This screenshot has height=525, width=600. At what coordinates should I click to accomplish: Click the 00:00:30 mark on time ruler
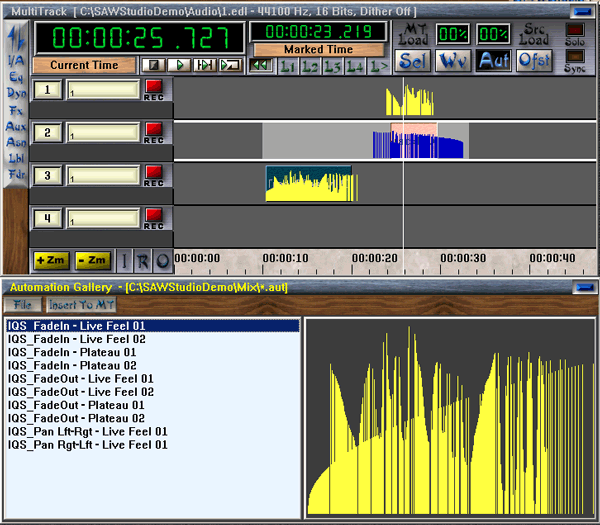click(x=463, y=258)
